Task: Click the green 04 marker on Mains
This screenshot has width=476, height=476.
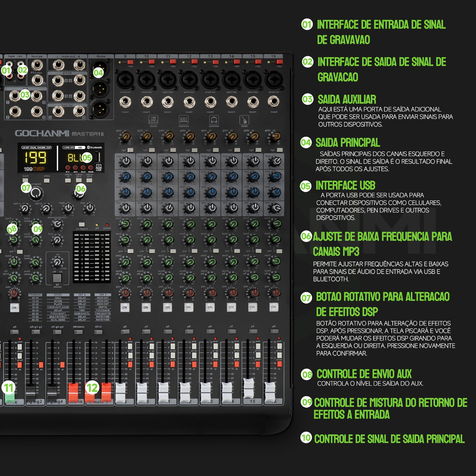Action: [x=98, y=73]
